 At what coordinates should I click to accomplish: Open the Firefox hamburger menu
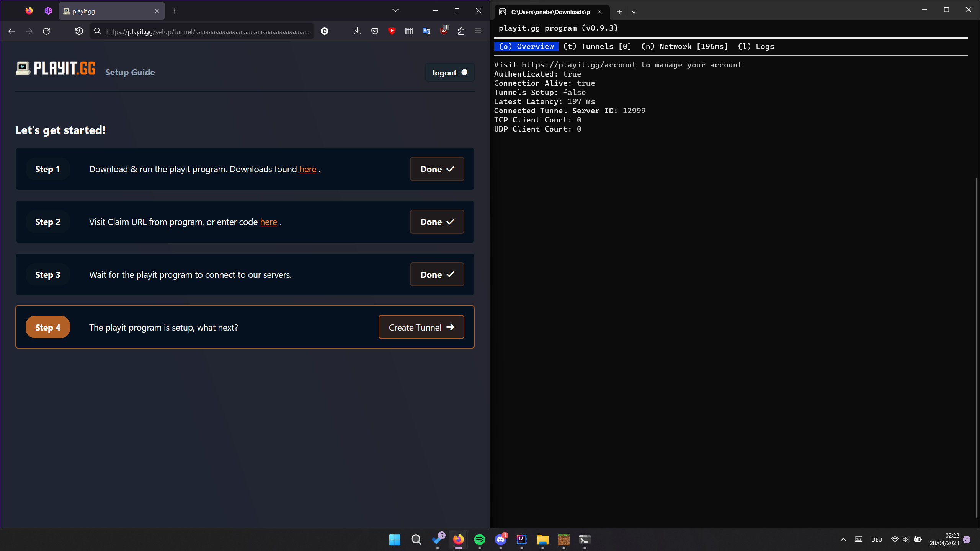478,31
